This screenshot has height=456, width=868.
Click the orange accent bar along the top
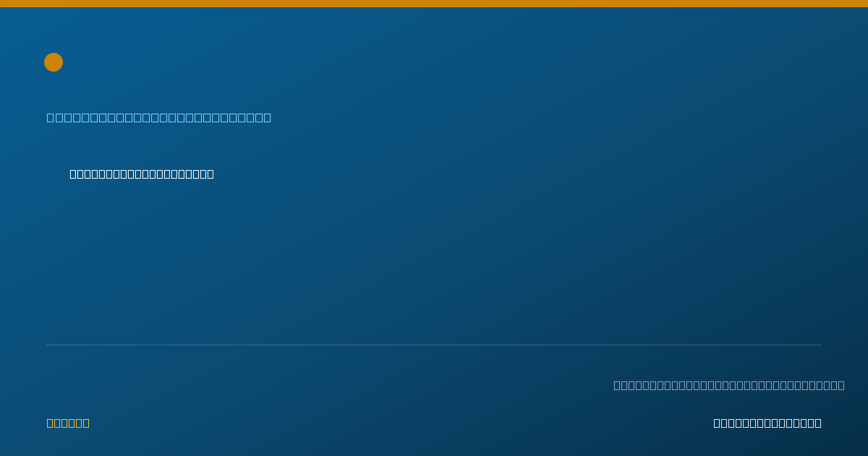pyautogui.click(x=434, y=4)
